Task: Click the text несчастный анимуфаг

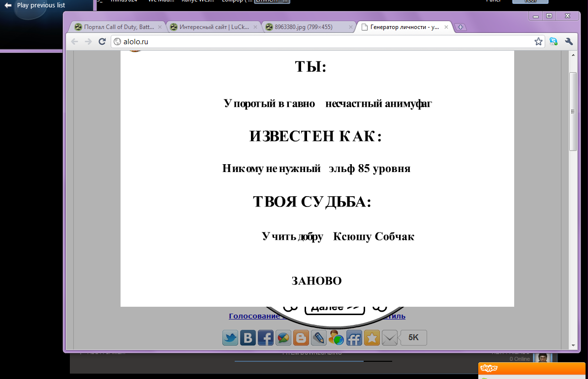Action: tap(379, 103)
